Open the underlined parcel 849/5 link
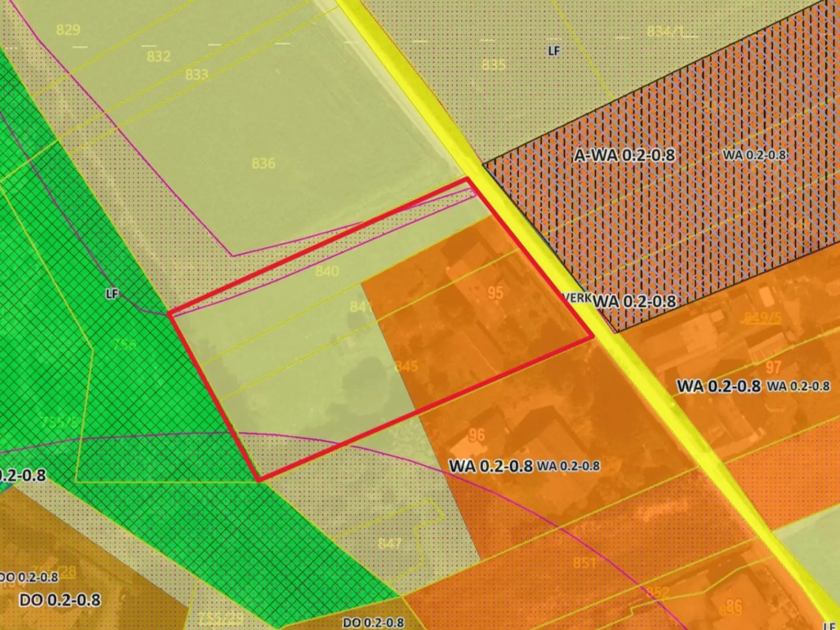The height and width of the screenshot is (630, 840). tap(763, 317)
